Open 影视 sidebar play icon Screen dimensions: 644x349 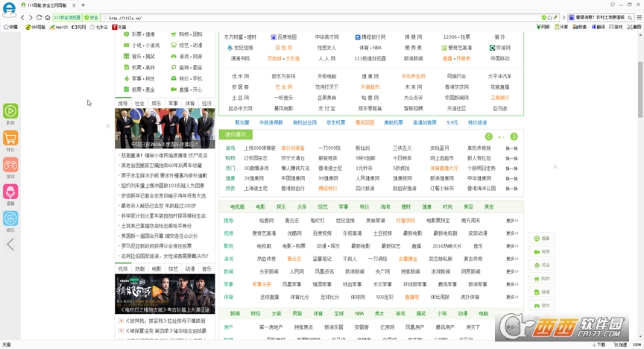[x=10, y=111]
